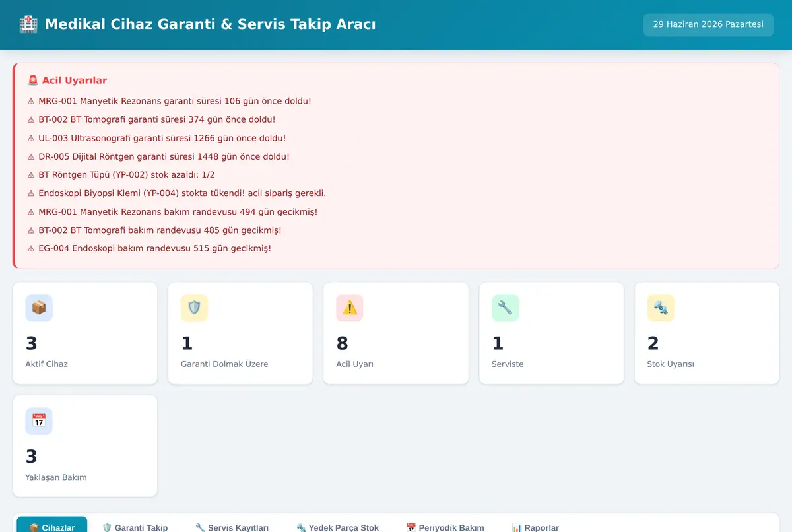
Task: Select the MRG-001 garanti süresi 106 gün alert
Action: coord(169,102)
